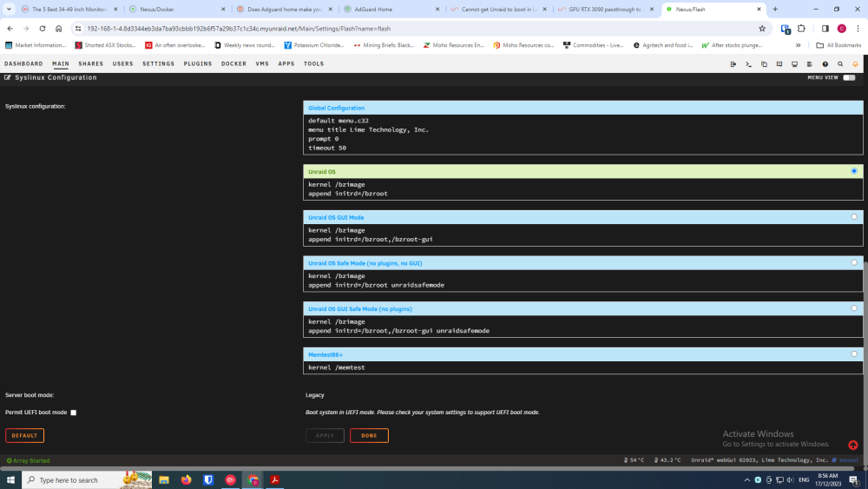Click the red back-to-top arrow
The image size is (868, 489).
click(853, 446)
